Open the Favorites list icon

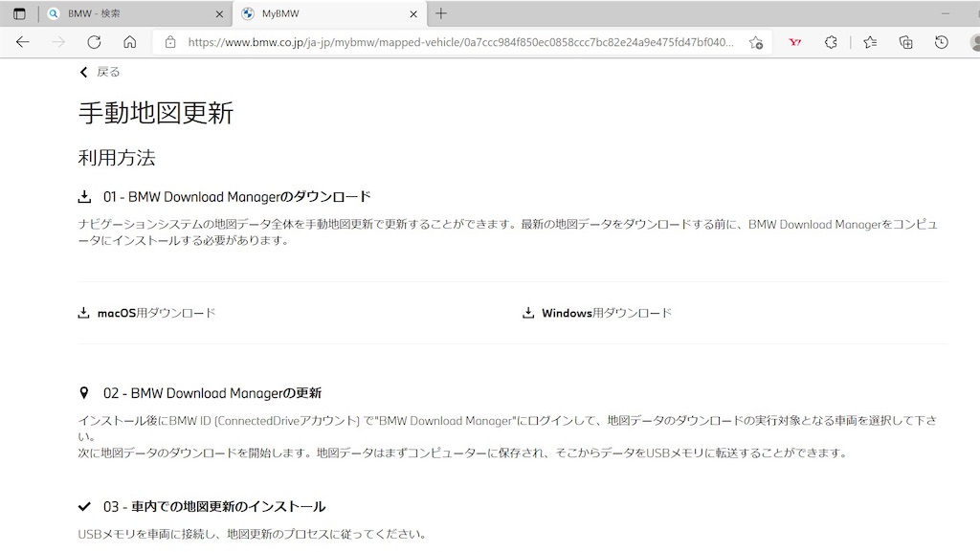[x=869, y=42]
